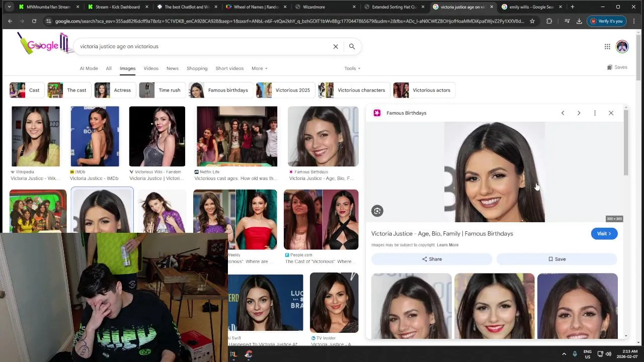This screenshot has width=644, height=362.
Task: Filter images by Victorious actors chip
Action: 424,90
